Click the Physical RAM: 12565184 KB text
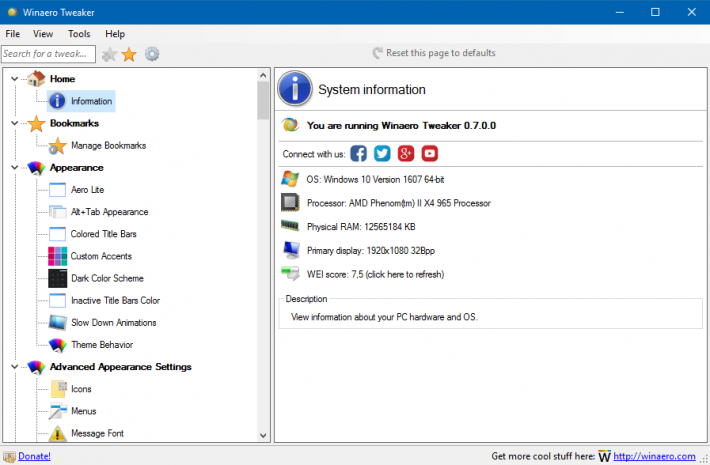 point(361,227)
